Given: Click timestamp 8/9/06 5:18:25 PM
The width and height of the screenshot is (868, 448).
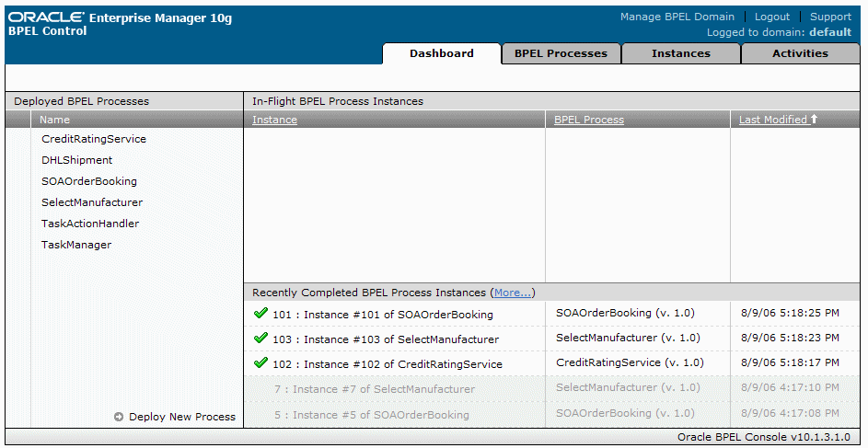Looking at the screenshot, I should pos(790,313).
